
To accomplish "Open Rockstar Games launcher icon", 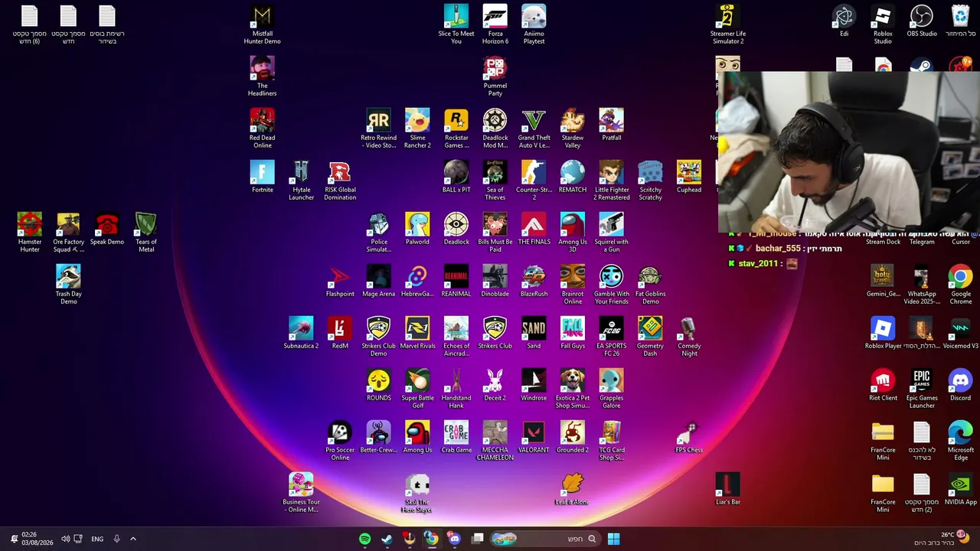I will click(x=456, y=129).
